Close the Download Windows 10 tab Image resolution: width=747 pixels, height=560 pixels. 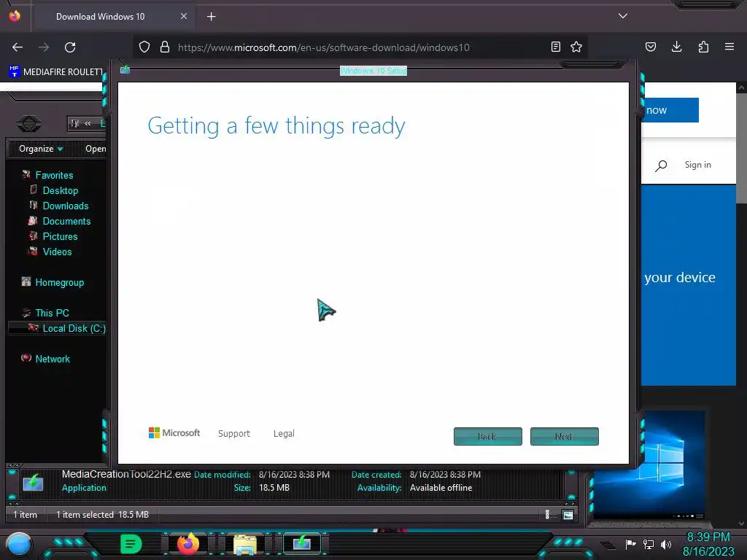183,16
